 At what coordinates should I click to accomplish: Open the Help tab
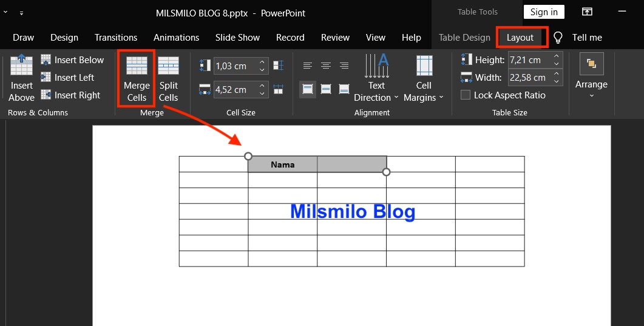(x=411, y=38)
